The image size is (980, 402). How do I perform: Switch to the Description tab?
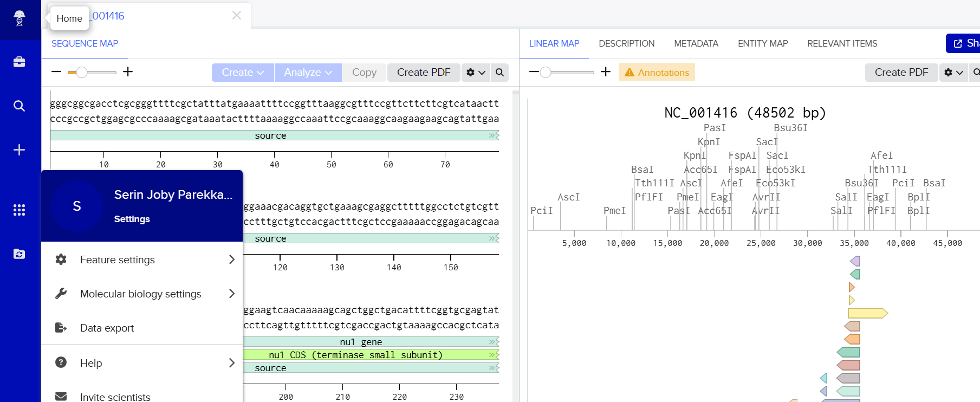click(x=626, y=43)
